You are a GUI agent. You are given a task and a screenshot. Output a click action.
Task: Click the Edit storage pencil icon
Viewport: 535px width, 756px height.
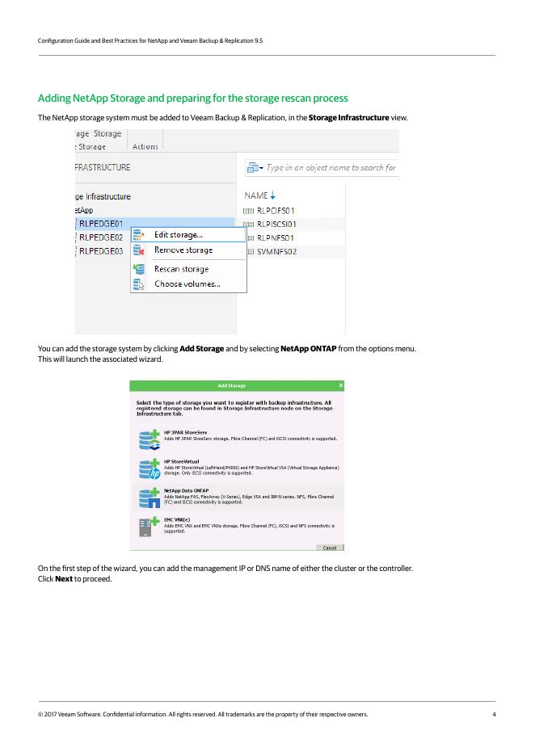(138, 235)
